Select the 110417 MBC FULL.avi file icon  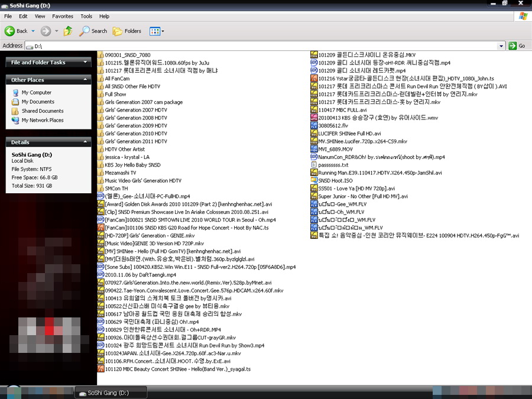click(314, 109)
